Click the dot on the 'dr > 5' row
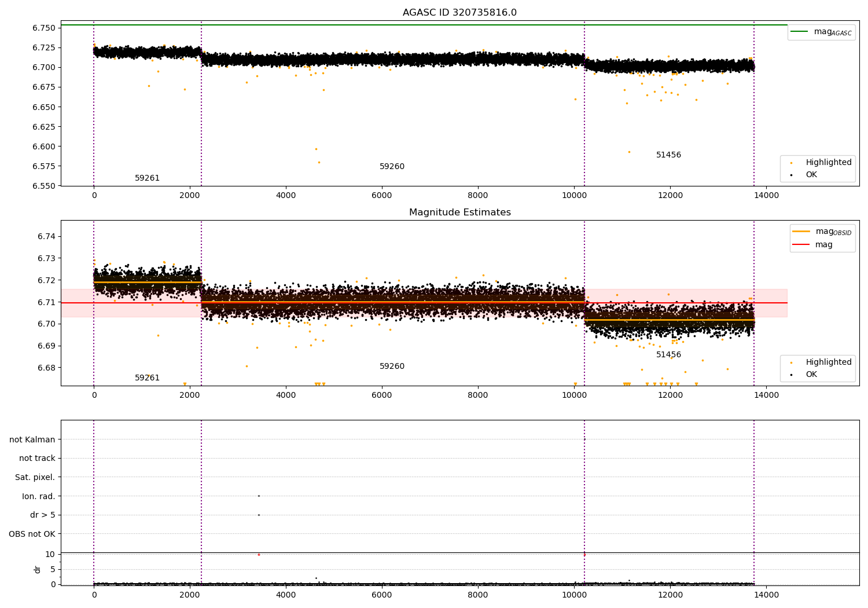 (x=259, y=515)
